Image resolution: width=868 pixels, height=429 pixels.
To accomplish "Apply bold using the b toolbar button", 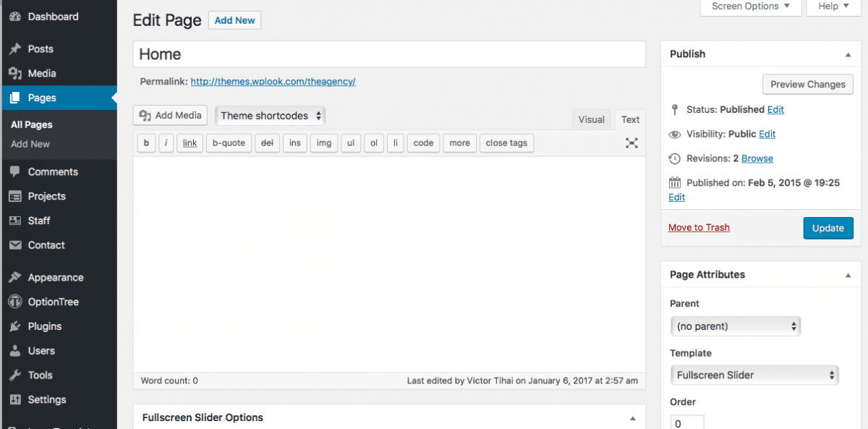I will tap(145, 143).
